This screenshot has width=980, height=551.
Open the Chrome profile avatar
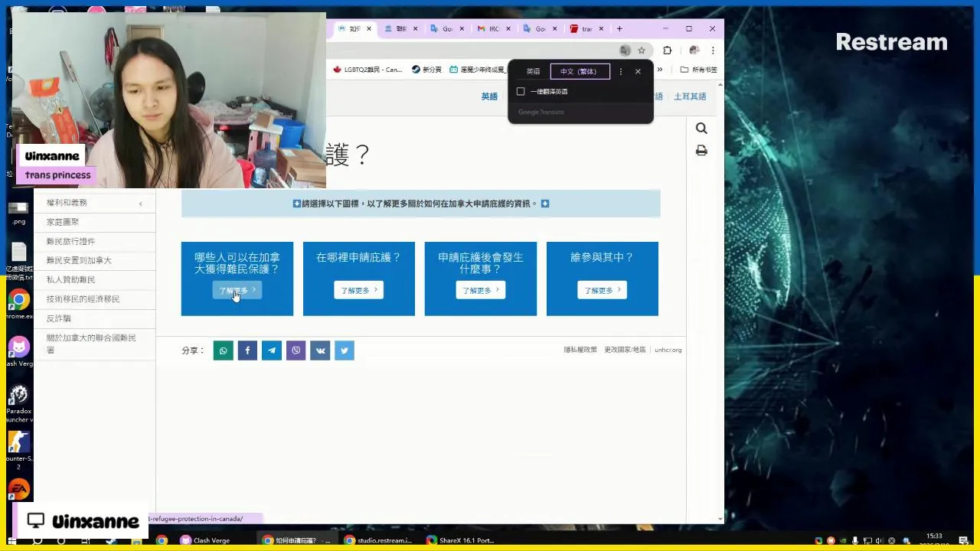[x=694, y=51]
